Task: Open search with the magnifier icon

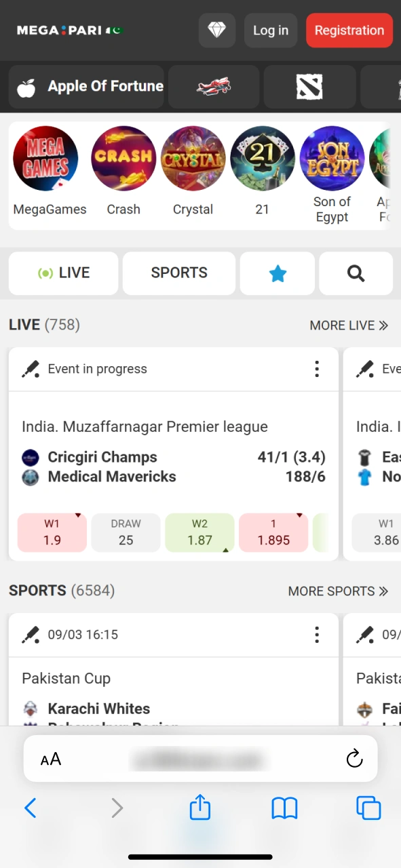Action: pos(356,273)
